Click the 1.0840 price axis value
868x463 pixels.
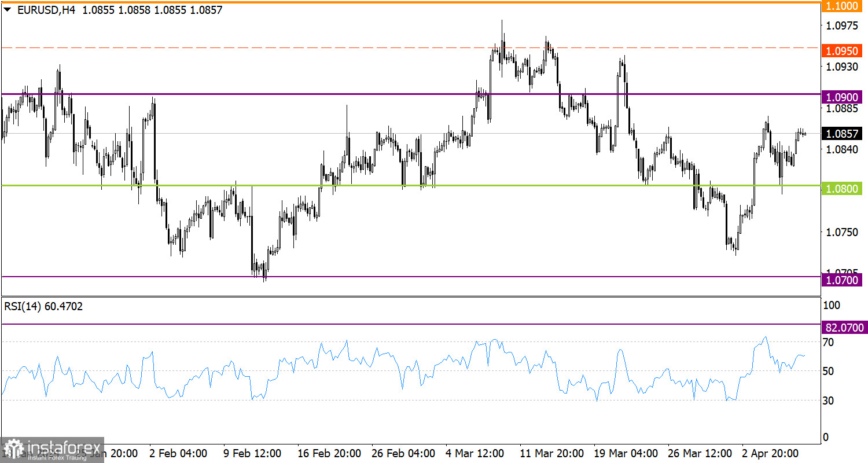click(x=842, y=149)
